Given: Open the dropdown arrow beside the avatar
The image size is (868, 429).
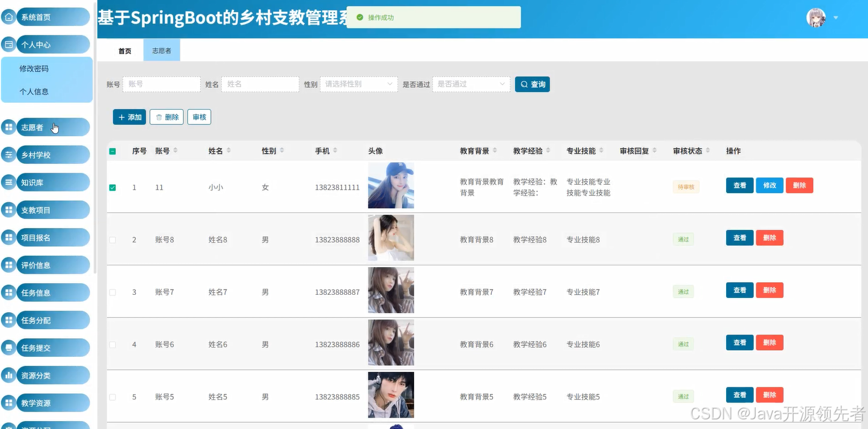Looking at the screenshot, I should click(836, 18).
